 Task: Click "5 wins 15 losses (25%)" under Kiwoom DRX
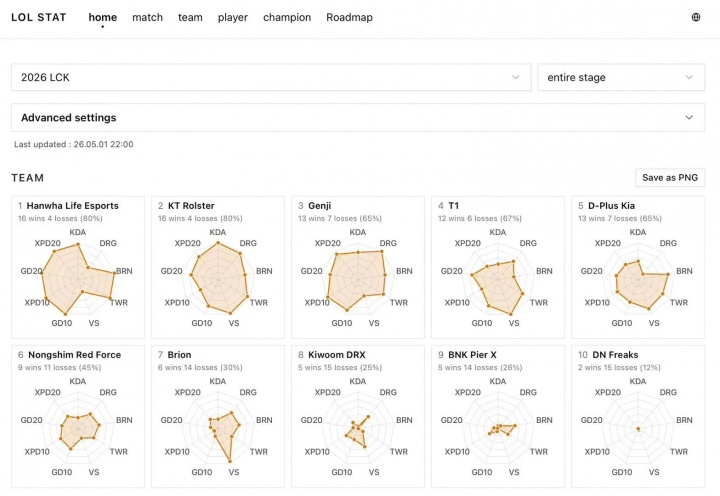click(x=340, y=367)
